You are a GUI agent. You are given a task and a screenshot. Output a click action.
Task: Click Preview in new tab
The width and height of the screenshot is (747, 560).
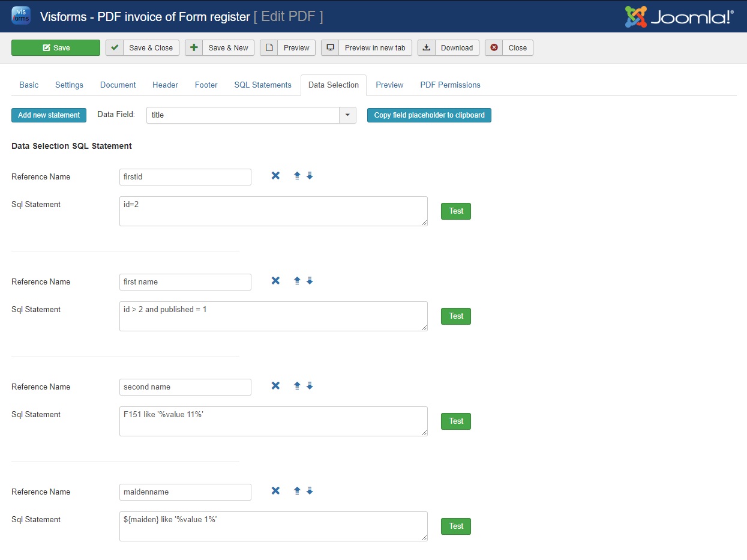[366, 48]
